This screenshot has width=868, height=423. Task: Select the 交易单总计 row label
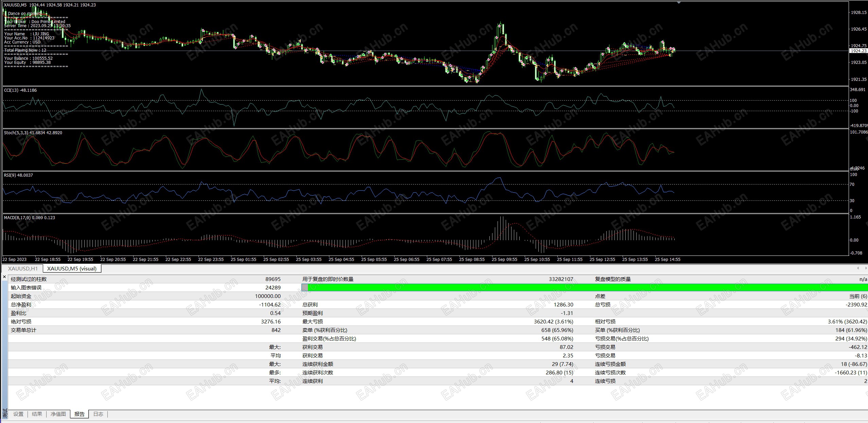[23, 330]
